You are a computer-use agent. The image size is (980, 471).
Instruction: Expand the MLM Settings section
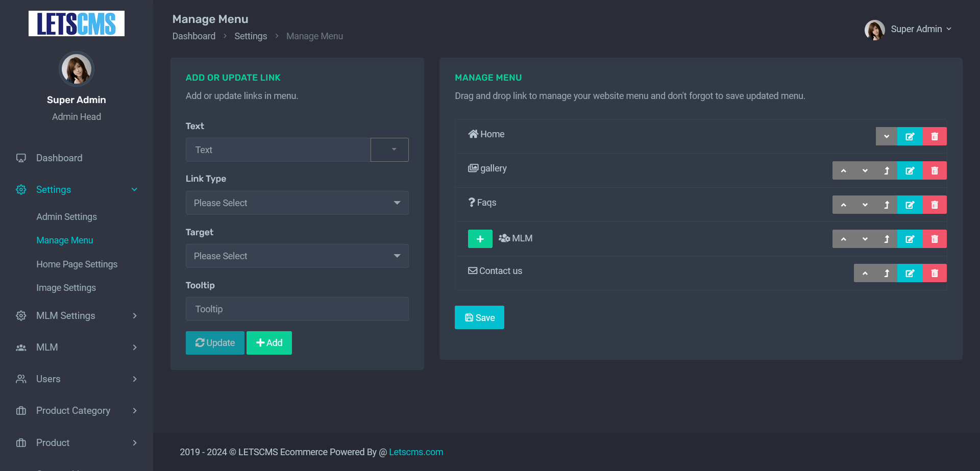click(x=65, y=315)
